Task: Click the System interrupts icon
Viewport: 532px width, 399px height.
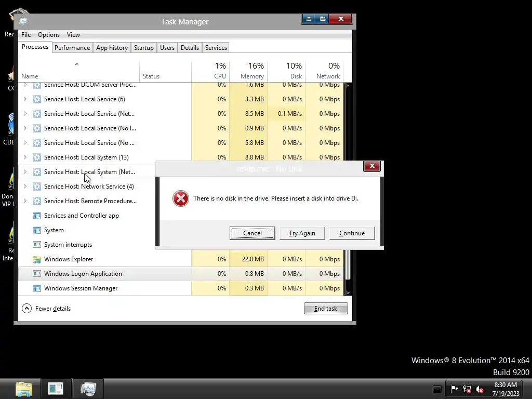Action: click(x=37, y=245)
